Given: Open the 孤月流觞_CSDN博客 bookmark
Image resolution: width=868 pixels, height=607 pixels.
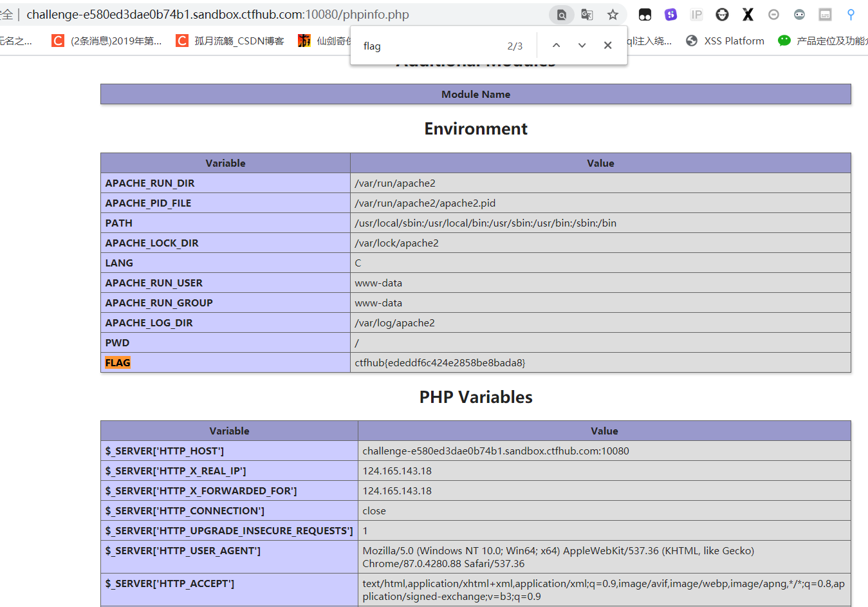Looking at the screenshot, I should click(230, 41).
